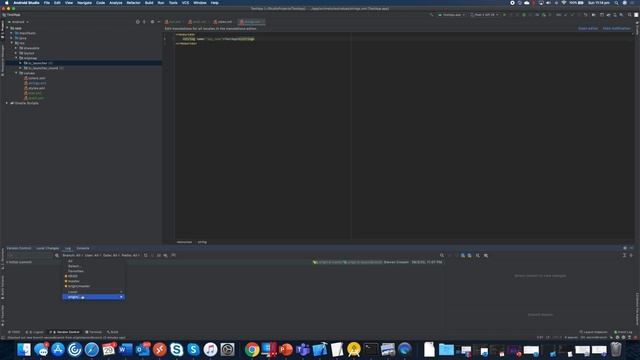Click the refresh icon in log toolbar
This screenshot has height=360, width=640.
[146, 256]
